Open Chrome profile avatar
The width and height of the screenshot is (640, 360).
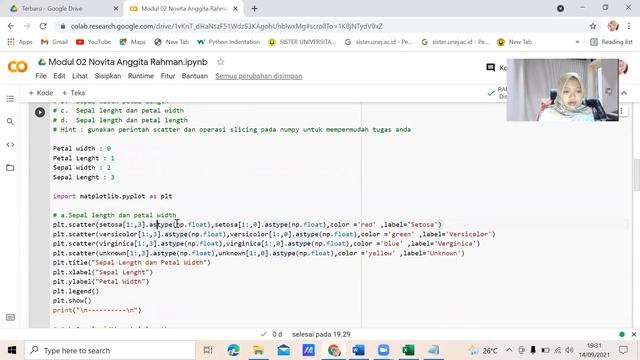pos(613,26)
